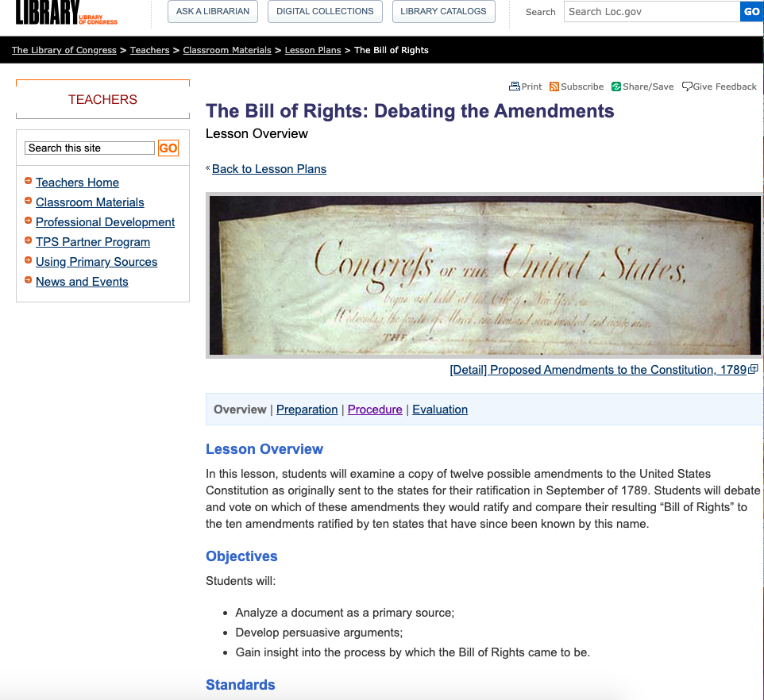
Task: Open Library Catalogs
Action: tap(443, 12)
